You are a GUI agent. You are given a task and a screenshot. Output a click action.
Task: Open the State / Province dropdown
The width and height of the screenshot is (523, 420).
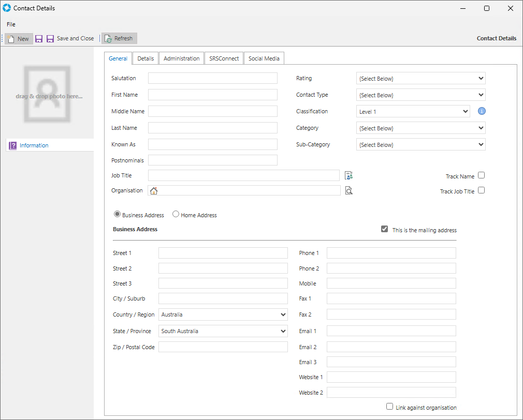click(223, 331)
